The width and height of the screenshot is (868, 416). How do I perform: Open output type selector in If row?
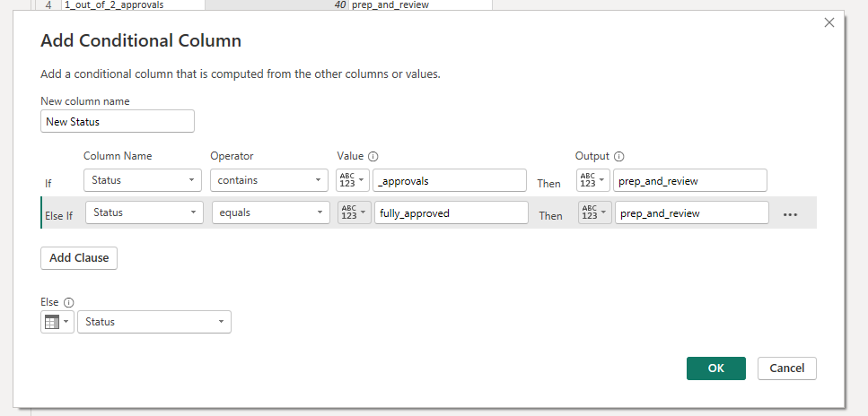click(x=592, y=180)
